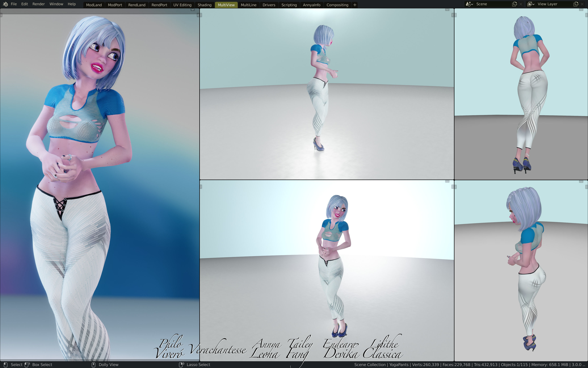Click mouse icon beside Lasso Select
Screen dimensions: 588x368
[181, 365]
